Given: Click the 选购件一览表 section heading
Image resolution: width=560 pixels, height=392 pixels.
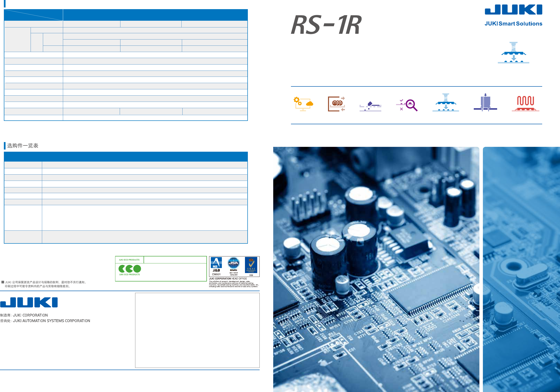Looking at the screenshot, I should point(23,146).
